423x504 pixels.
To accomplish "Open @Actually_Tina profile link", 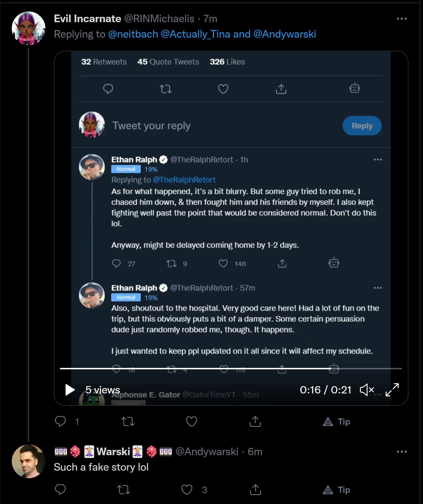I will tap(196, 34).
